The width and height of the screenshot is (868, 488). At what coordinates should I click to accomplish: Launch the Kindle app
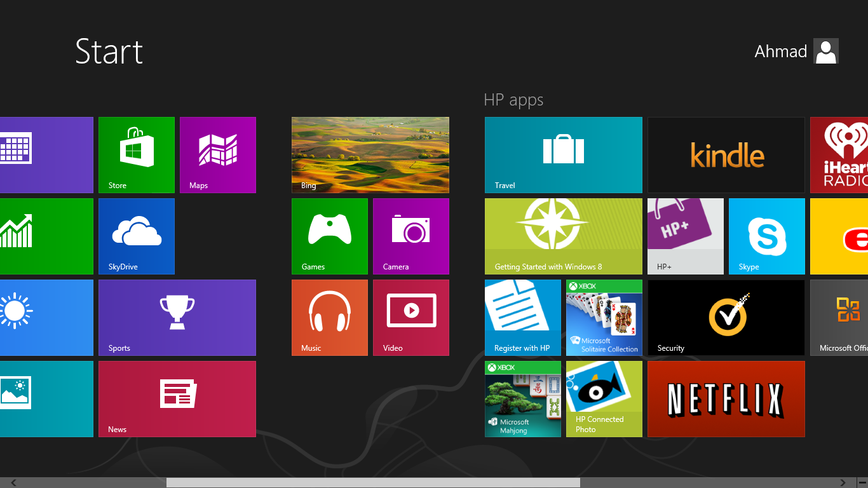[726, 154]
